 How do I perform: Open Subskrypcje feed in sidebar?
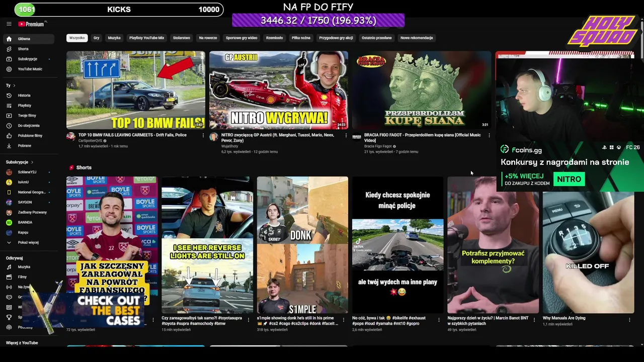click(28, 59)
